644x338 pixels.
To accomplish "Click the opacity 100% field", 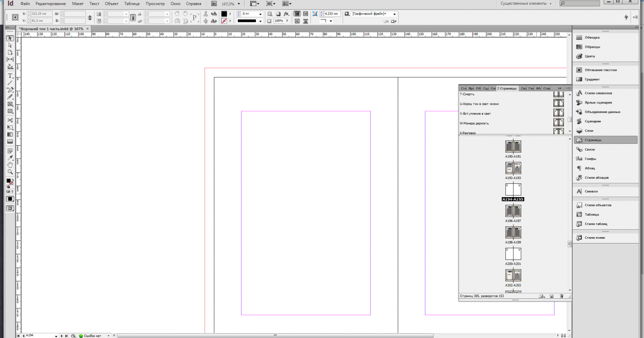I will coord(279,21).
